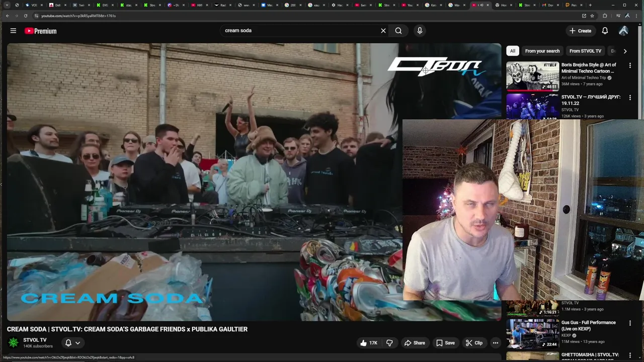Switch to the 'EVG' Kick tab
Image resolution: width=644 pixels, height=362 pixels.
point(105,5)
